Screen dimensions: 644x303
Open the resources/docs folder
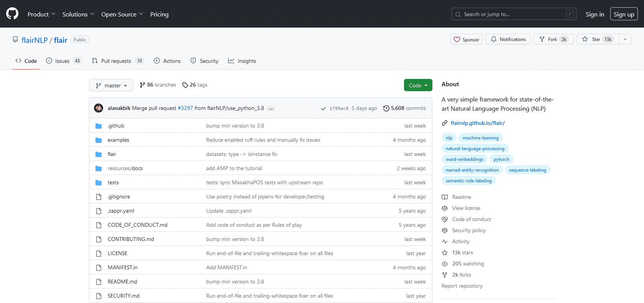click(125, 168)
